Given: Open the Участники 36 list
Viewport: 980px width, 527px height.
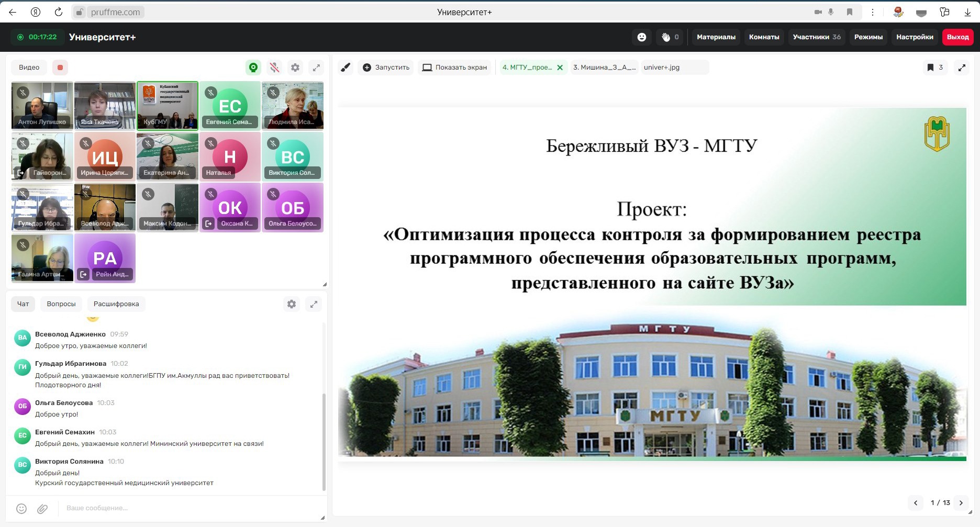Looking at the screenshot, I should coord(817,37).
